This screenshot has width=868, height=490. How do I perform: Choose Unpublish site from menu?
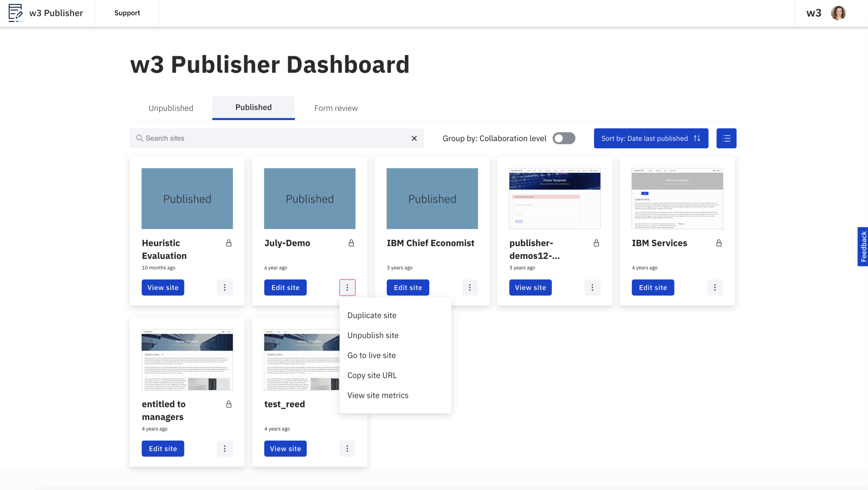pyautogui.click(x=395, y=335)
